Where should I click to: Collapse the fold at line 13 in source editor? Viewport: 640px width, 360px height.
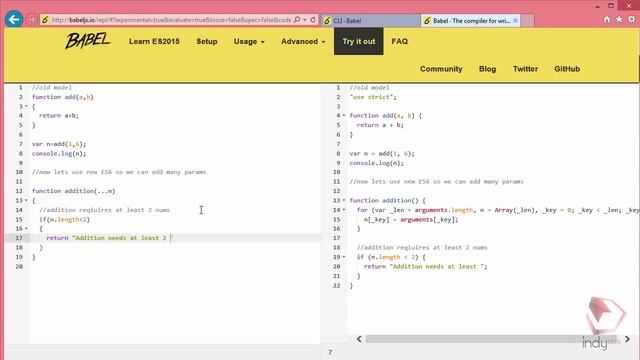(x=27, y=200)
